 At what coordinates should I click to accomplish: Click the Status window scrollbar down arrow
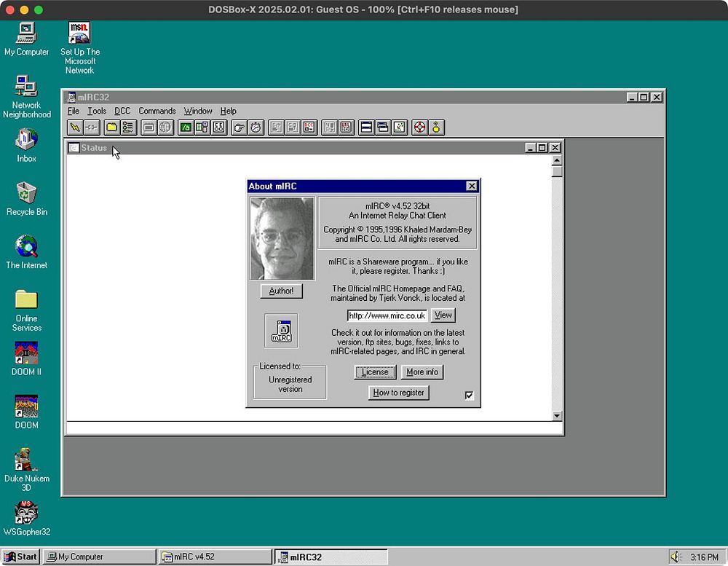click(x=557, y=416)
